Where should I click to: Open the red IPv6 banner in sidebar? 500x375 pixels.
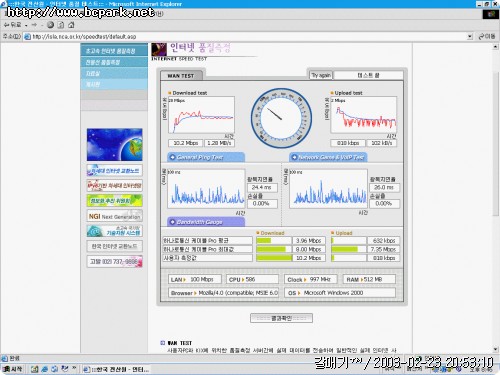114,185
